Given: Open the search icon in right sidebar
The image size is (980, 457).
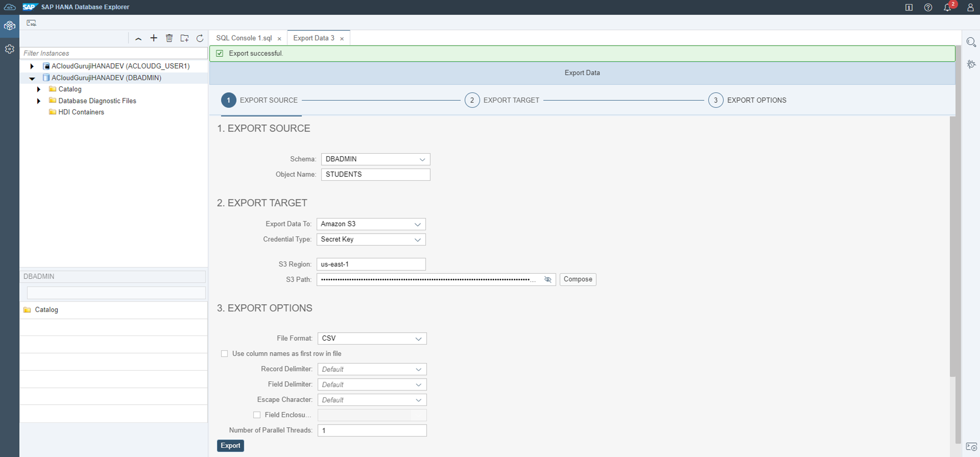Looking at the screenshot, I should (971, 42).
